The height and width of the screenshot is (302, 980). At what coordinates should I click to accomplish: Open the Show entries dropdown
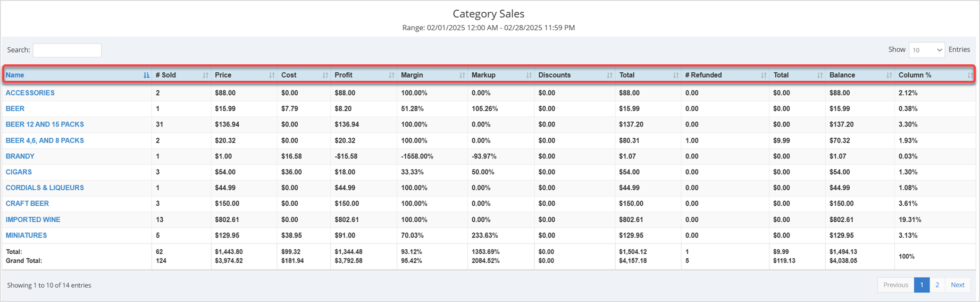[927, 50]
